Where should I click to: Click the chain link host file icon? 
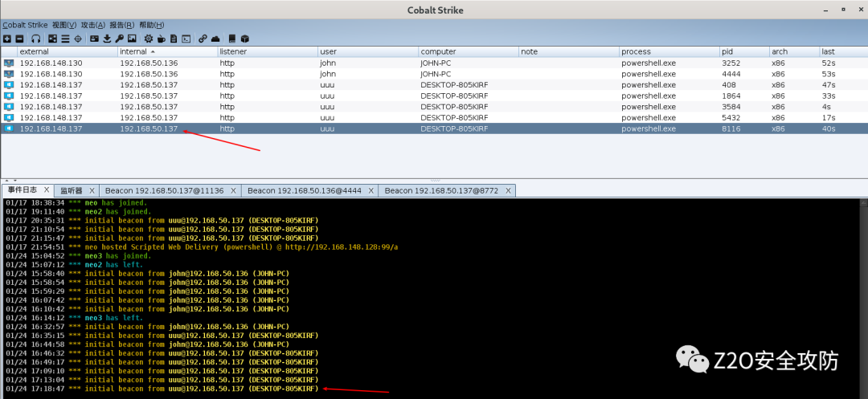[x=203, y=39]
